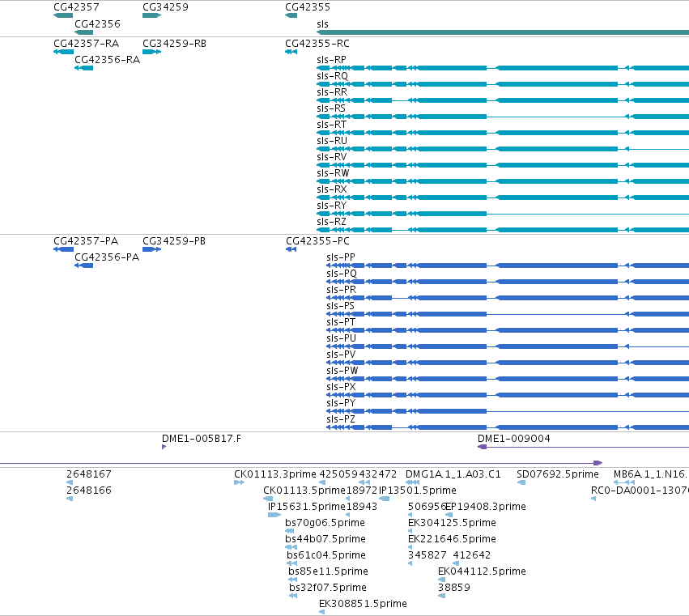Image resolution: width=689 pixels, height=616 pixels.
Task: Click the sls-PR protein label
Action: (x=341, y=290)
